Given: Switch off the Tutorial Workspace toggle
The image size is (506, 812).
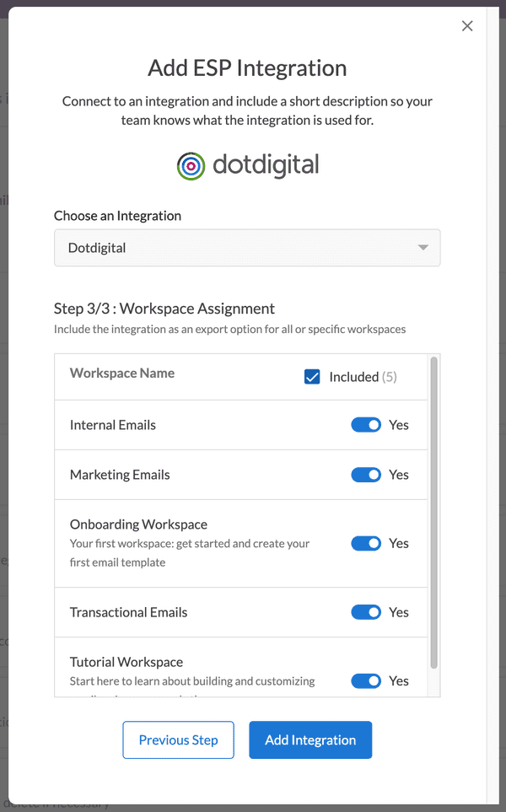Looking at the screenshot, I should (x=366, y=680).
